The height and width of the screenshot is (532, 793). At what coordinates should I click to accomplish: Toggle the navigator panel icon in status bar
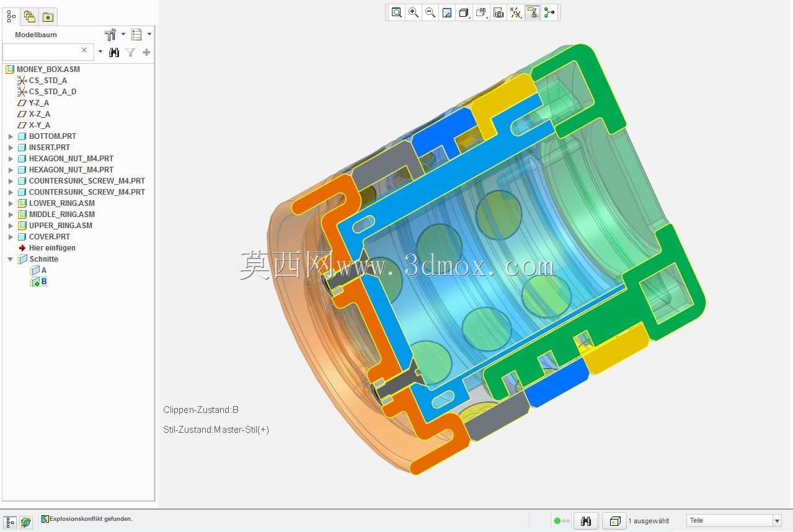[10, 523]
